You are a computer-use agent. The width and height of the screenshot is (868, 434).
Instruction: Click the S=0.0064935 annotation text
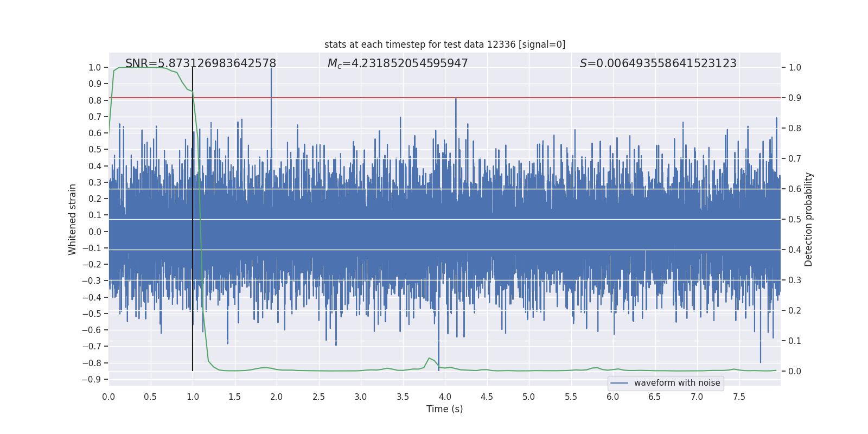point(658,63)
